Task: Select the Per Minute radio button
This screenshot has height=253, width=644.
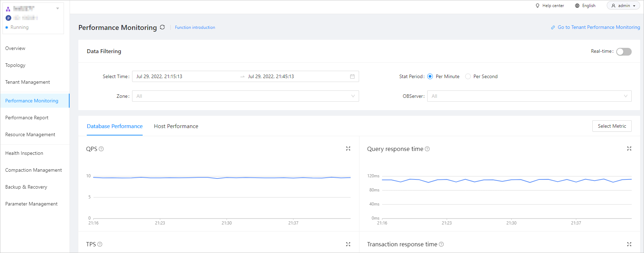Action: pyautogui.click(x=430, y=76)
